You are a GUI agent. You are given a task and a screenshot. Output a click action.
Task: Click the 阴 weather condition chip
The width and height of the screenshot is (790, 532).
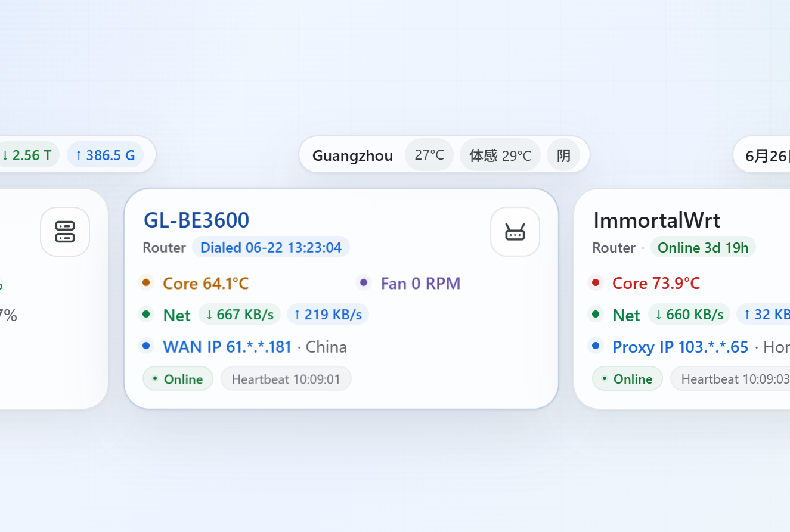(x=563, y=155)
